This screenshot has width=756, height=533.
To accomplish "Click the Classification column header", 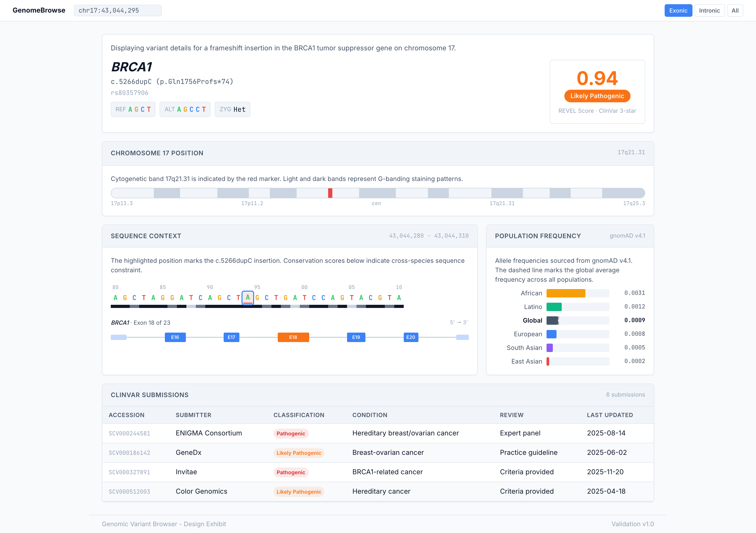I will [298, 415].
